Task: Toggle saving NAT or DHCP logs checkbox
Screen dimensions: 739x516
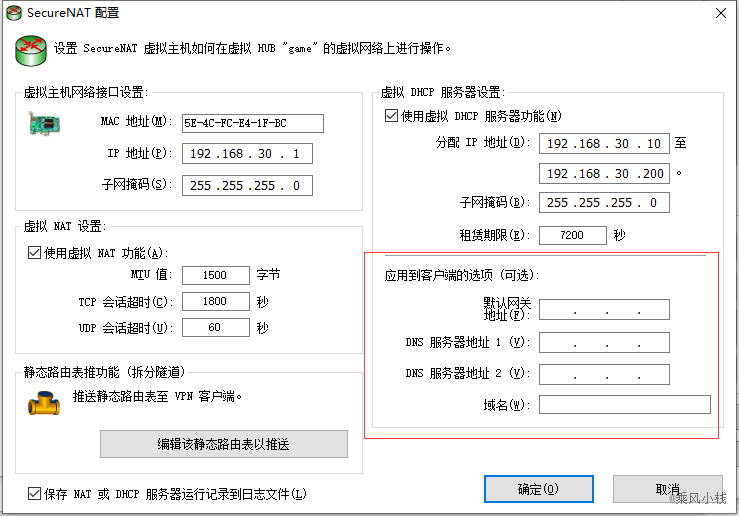Action: (34, 494)
